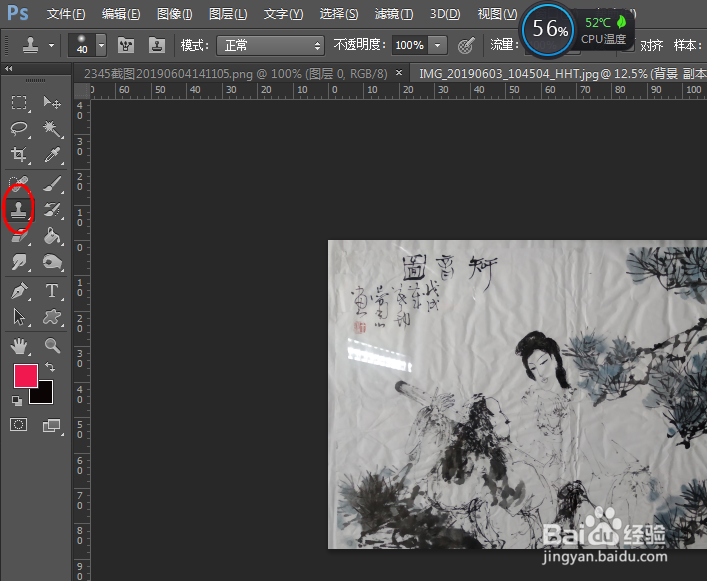The width and height of the screenshot is (707, 581).
Task: Click the opacity field showing 100%
Action: pos(409,46)
